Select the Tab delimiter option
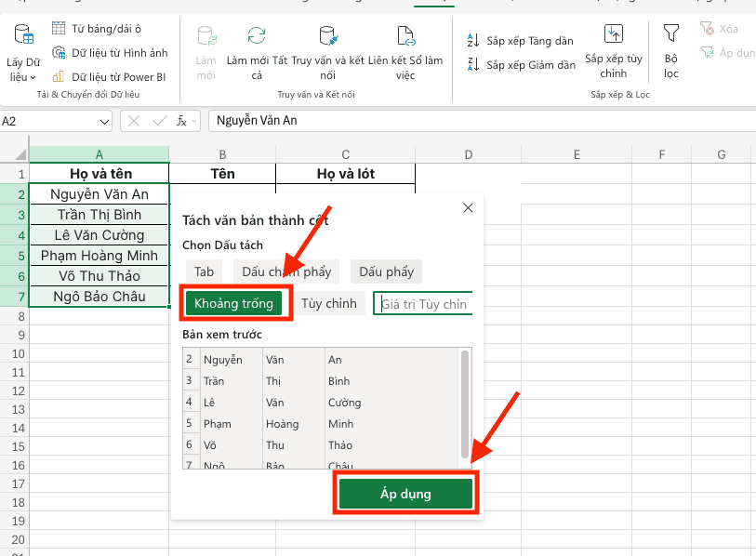Screen dimensions: 756x556 pyautogui.click(x=204, y=272)
